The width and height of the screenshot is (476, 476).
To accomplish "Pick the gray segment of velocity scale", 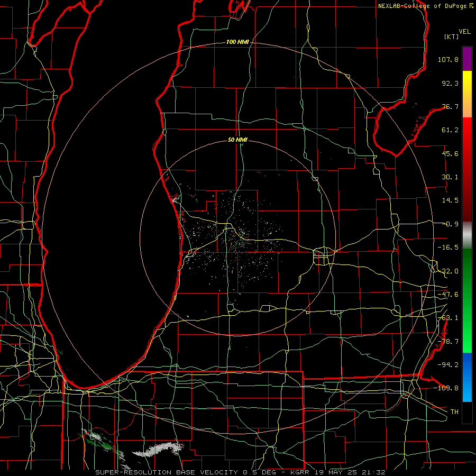I will click(x=467, y=235).
